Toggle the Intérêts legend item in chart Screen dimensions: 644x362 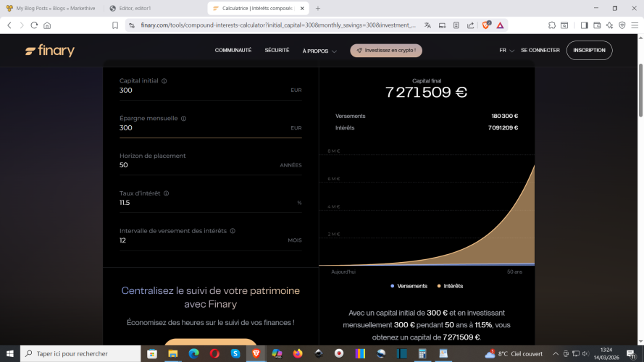tap(449, 286)
